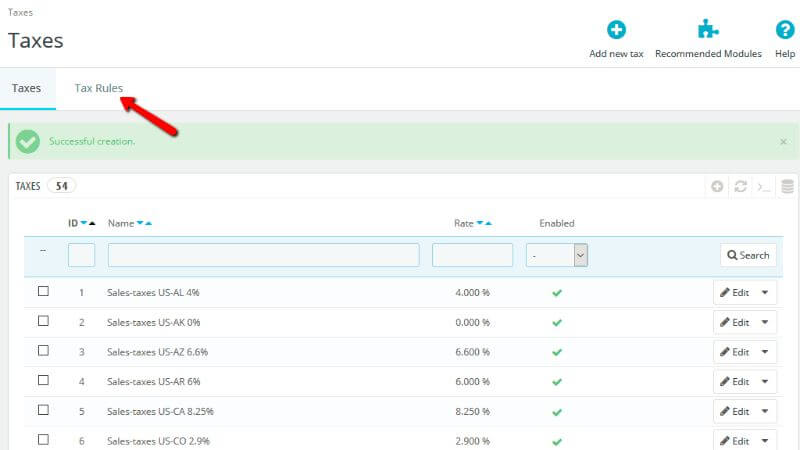Toggle enabled status for Sales-taxes US-AL 4%

[x=557, y=293]
